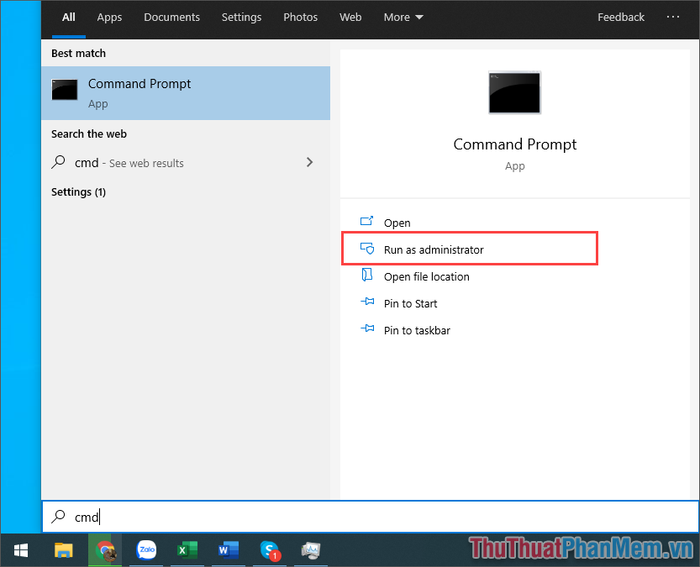Image resolution: width=700 pixels, height=567 pixels.
Task: Click the Run as administrator shield icon
Action: click(x=367, y=248)
